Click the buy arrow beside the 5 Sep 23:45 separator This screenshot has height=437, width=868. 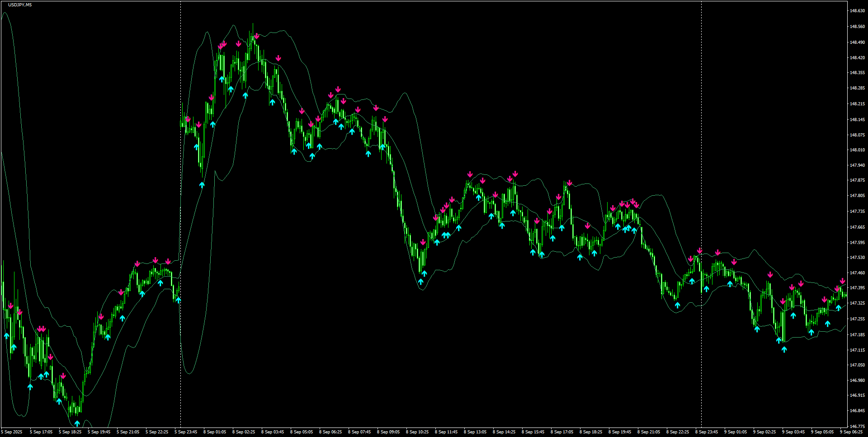click(x=178, y=300)
